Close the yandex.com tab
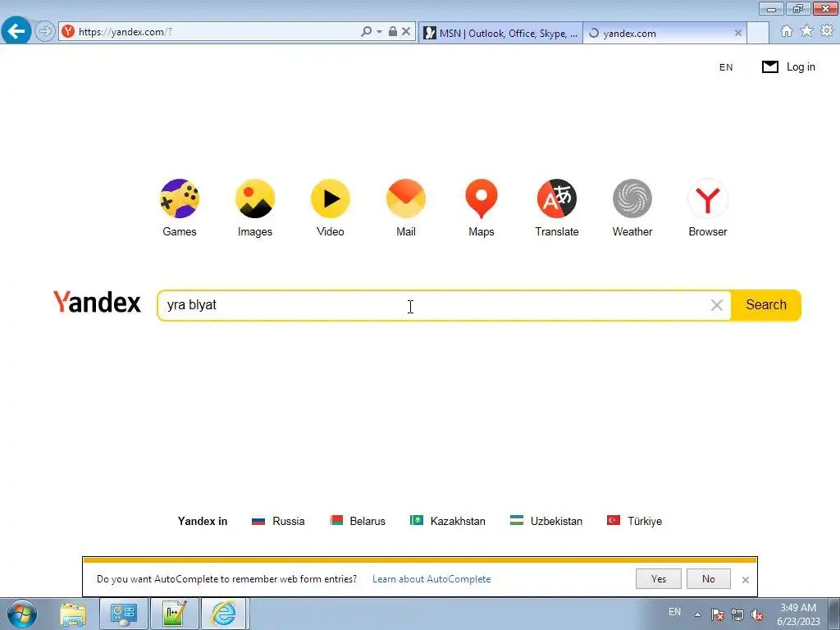The width and height of the screenshot is (840, 630). tap(738, 33)
